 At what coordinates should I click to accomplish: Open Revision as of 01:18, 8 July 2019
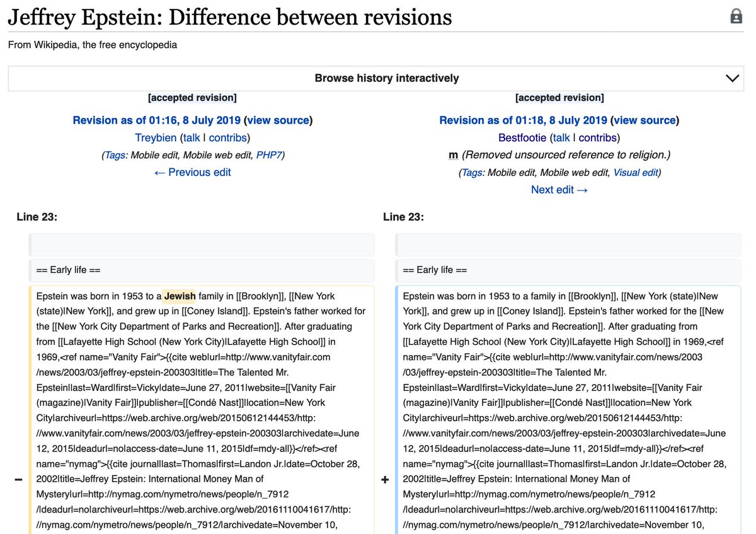pyautogui.click(x=523, y=120)
